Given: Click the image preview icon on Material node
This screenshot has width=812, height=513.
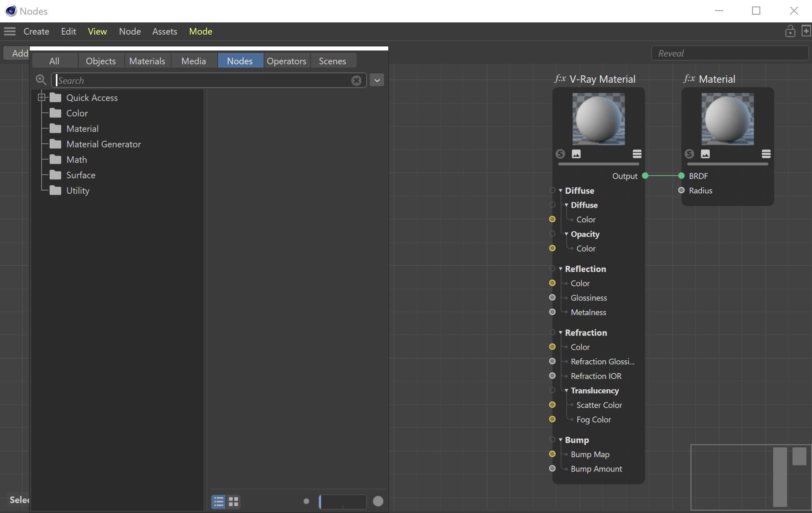Looking at the screenshot, I should click(705, 154).
